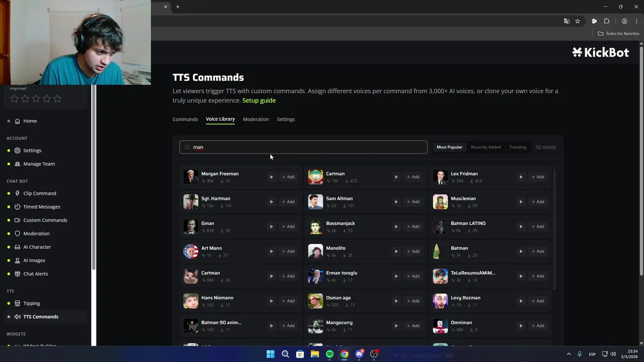Play the Muscleman voice preview

[x=521, y=202]
